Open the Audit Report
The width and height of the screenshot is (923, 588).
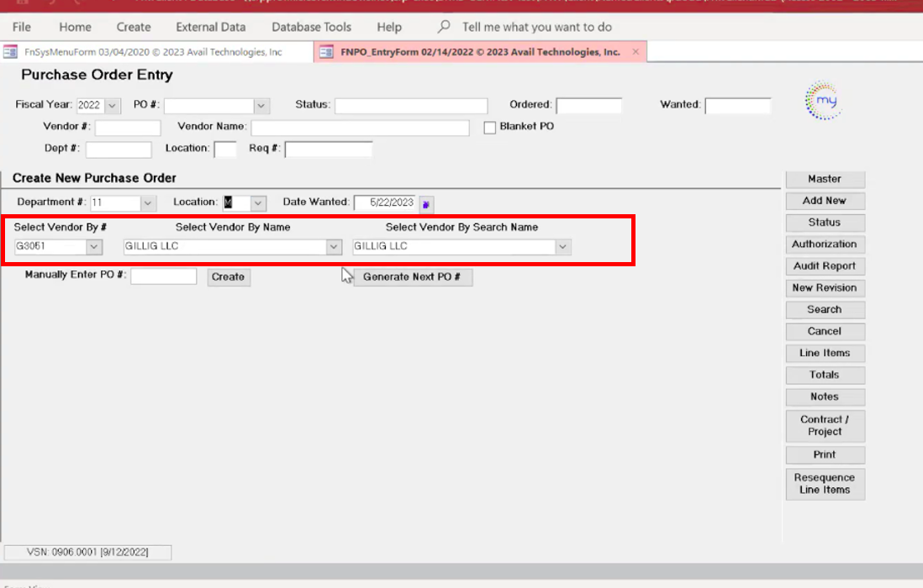[824, 266]
